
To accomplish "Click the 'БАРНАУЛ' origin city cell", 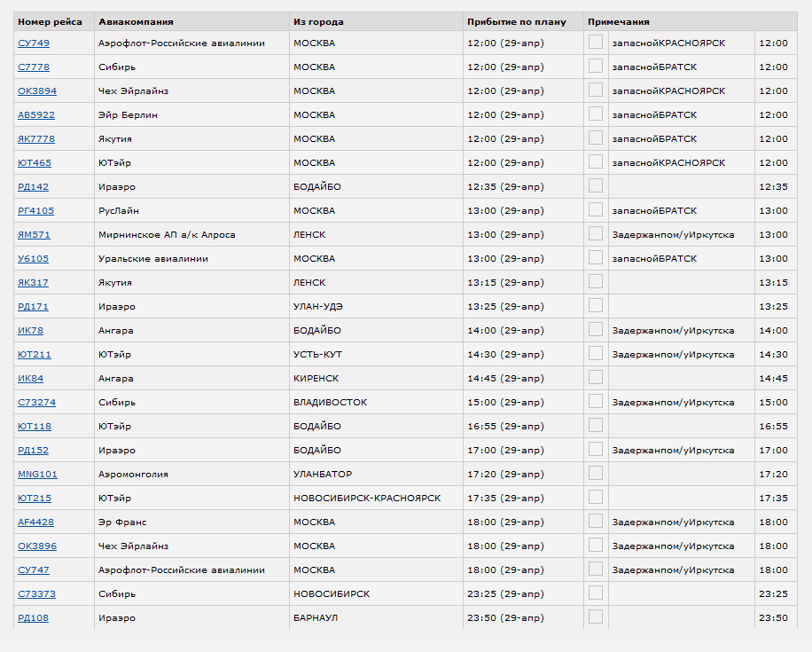I will coord(376,617).
